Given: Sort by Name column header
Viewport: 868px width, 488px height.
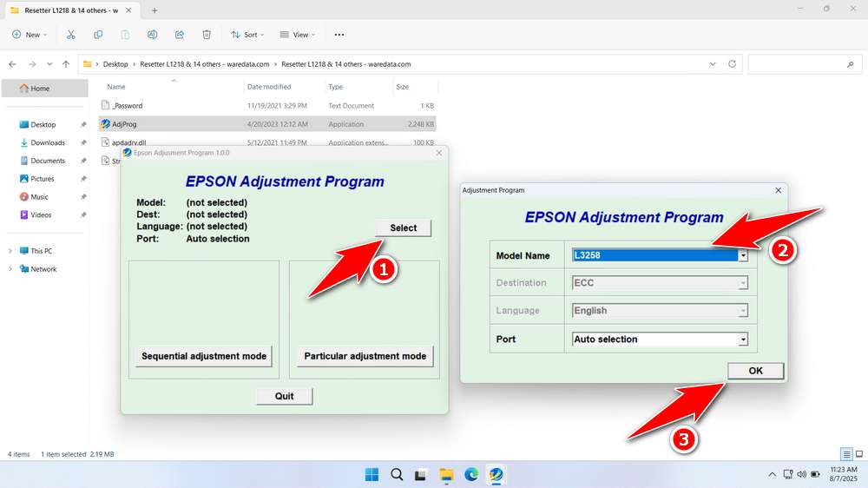Looking at the screenshot, I should click(x=116, y=87).
